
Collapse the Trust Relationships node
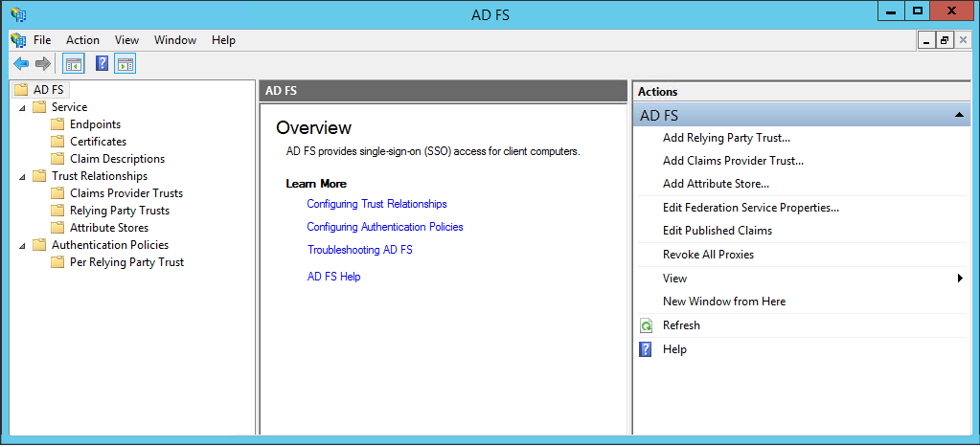[x=22, y=177]
